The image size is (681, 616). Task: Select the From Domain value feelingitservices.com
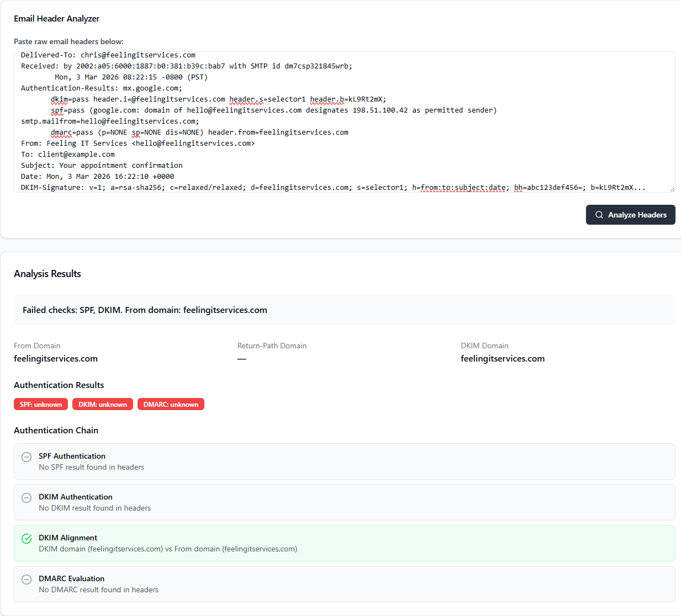point(55,358)
